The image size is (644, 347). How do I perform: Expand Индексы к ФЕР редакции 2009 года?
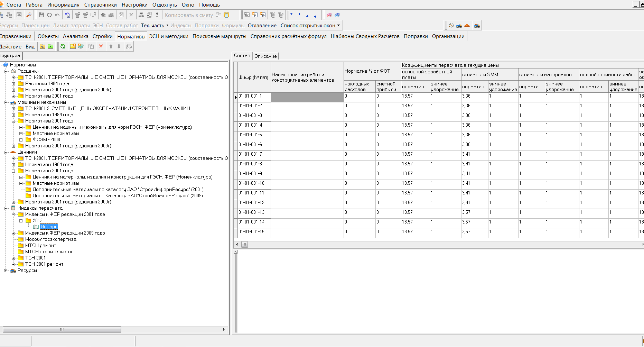[x=13, y=233]
